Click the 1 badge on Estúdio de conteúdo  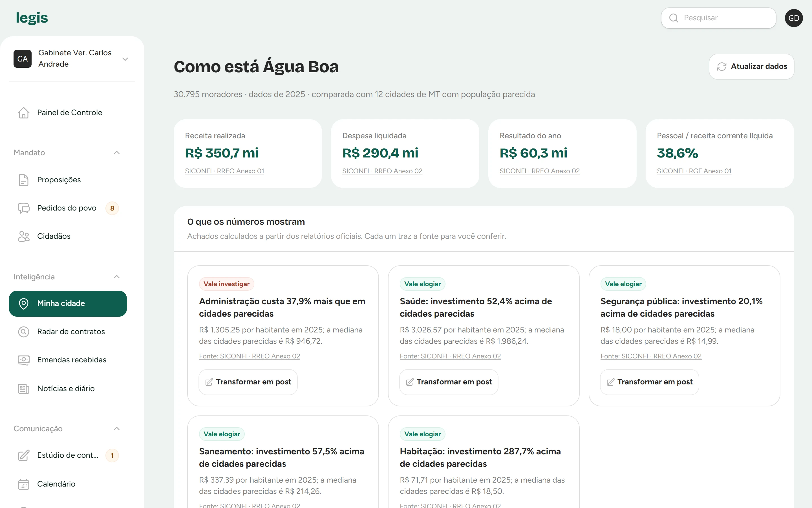112,455
